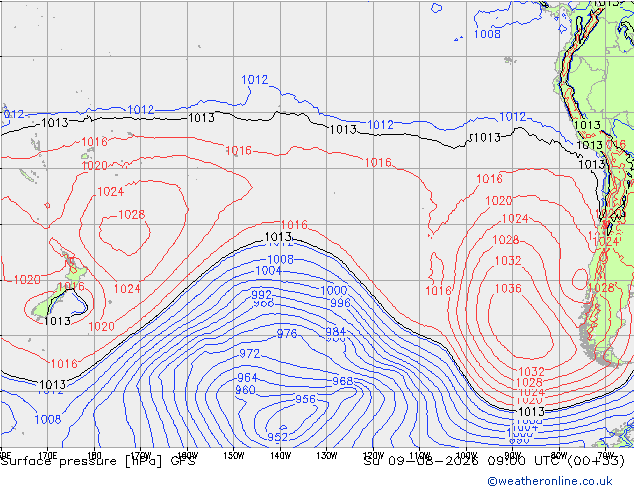The width and height of the screenshot is (634, 490).
Task: Click the 992 isobar label
Action: click(x=261, y=294)
